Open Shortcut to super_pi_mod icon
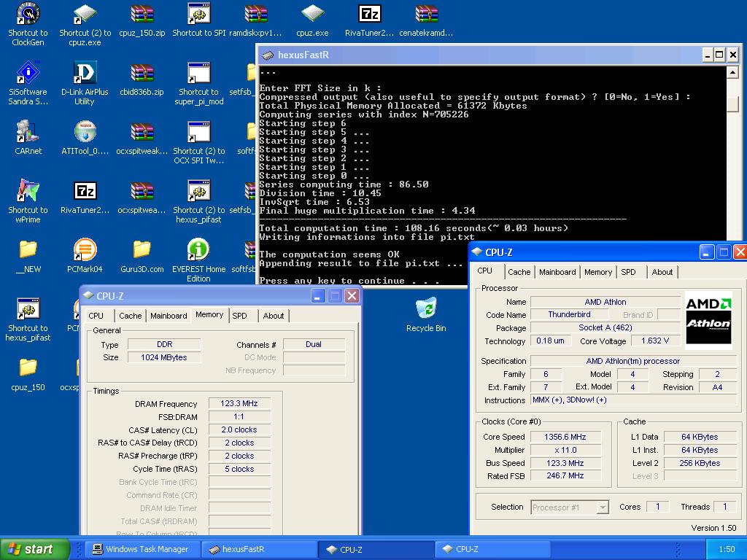747x560 pixels. (x=198, y=72)
